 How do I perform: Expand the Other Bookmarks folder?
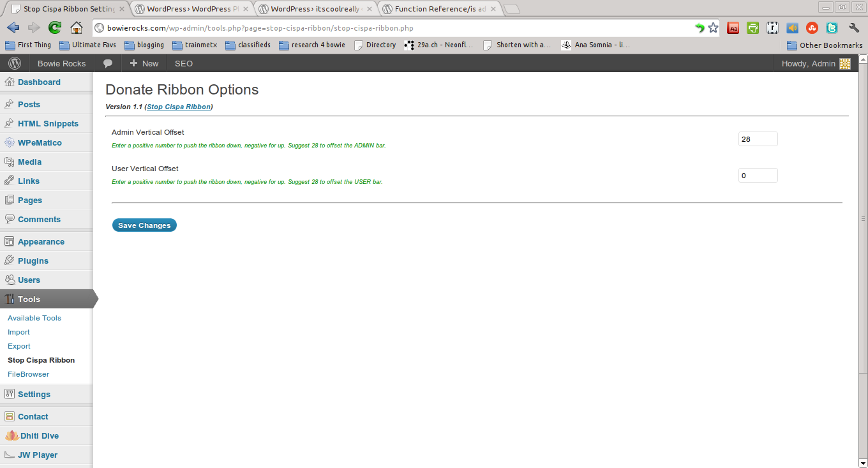(825, 45)
